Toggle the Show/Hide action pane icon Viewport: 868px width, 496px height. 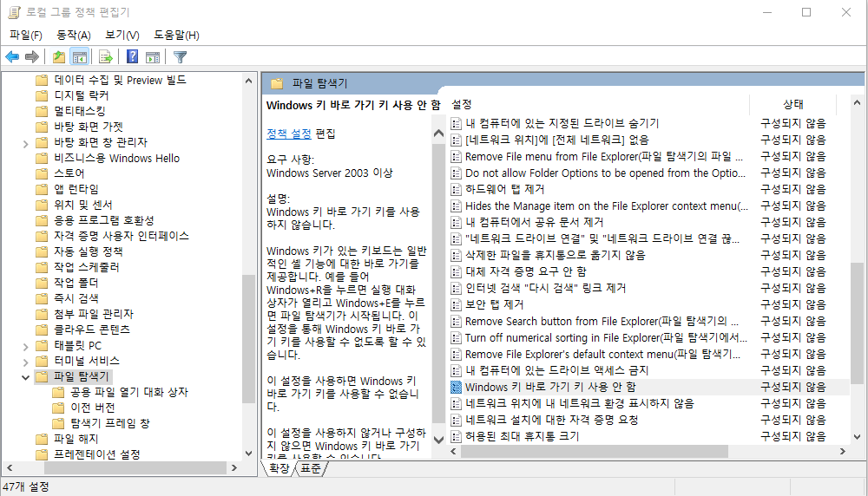tap(153, 56)
